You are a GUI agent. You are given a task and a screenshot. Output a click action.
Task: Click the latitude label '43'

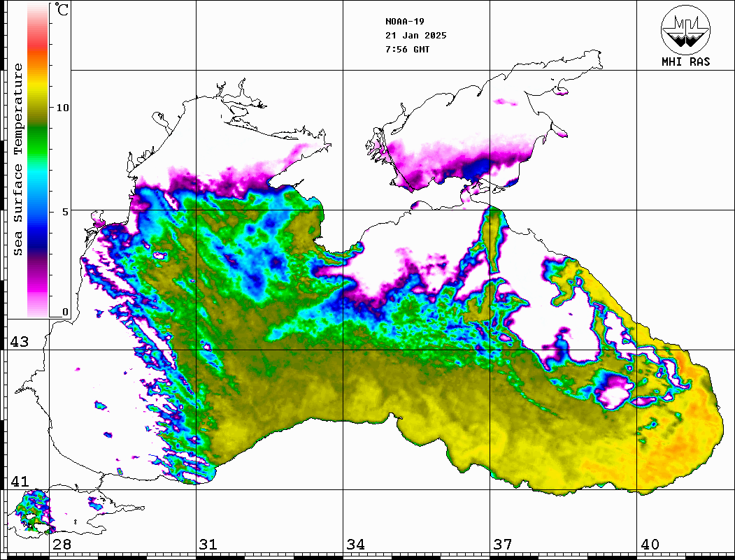(19, 342)
